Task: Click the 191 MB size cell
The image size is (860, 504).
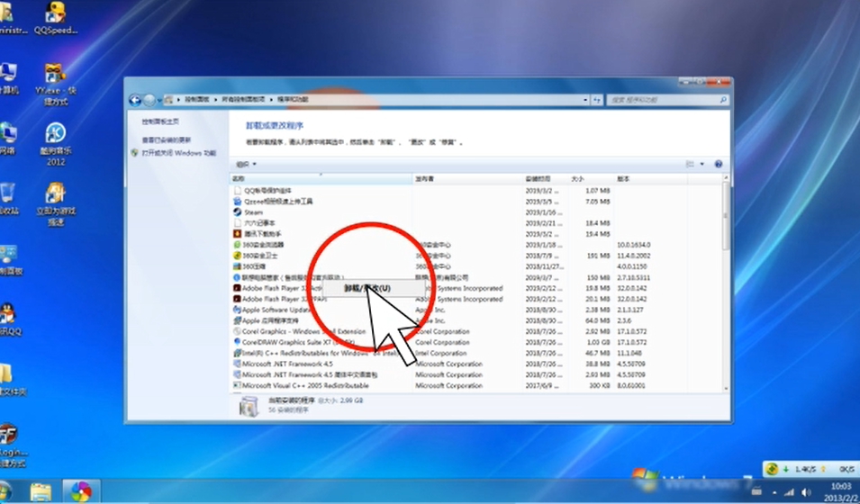Action: pyautogui.click(x=598, y=256)
